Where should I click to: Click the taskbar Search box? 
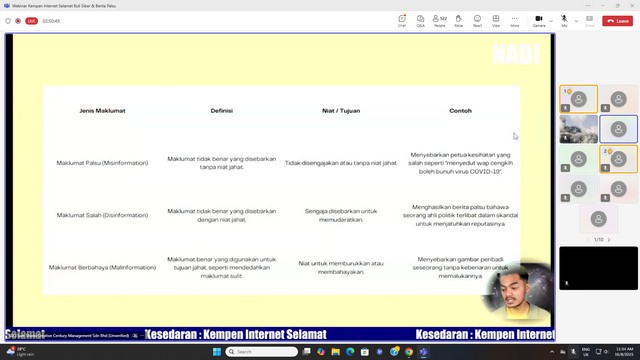pos(262,352)
